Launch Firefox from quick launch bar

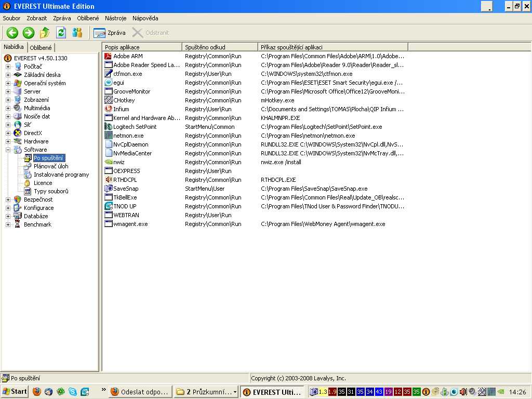click(37, 392)
